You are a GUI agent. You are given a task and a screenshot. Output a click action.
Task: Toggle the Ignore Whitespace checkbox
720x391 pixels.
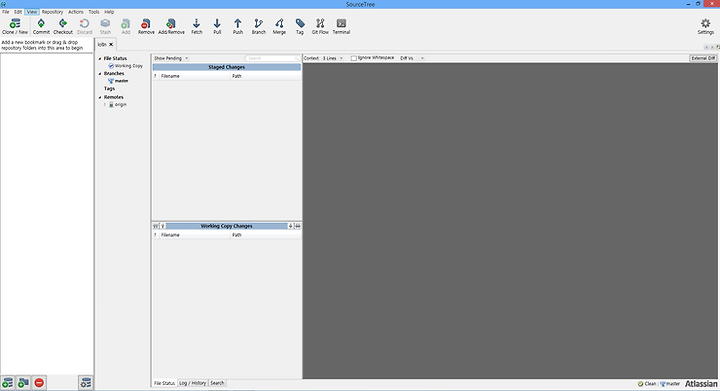point(354,58)
